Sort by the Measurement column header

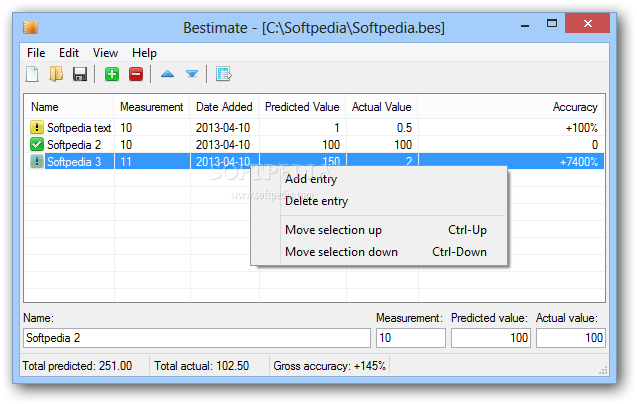(x=152, y=107)
